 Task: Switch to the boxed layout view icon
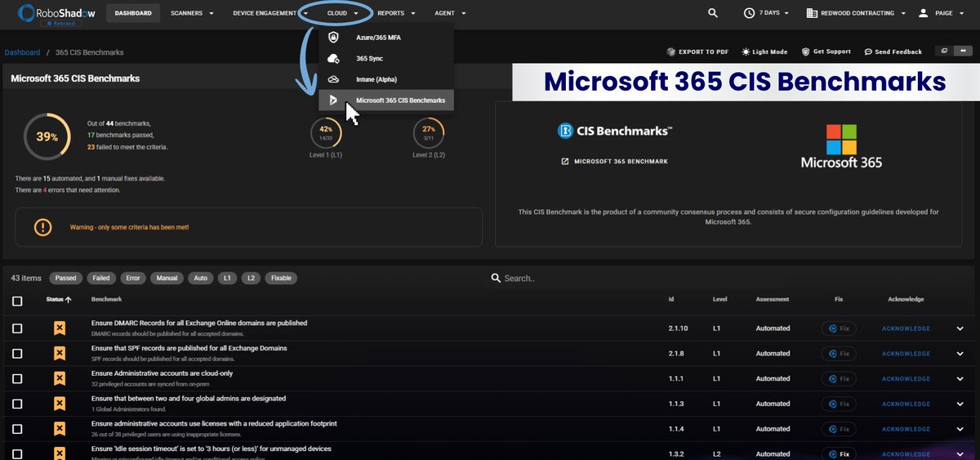[943, 51]
